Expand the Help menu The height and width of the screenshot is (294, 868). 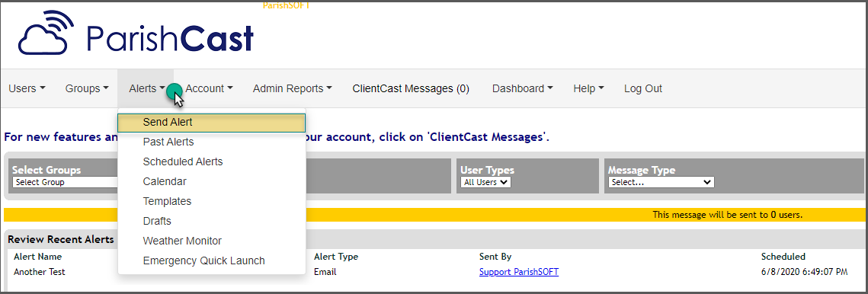click(588, 88)
